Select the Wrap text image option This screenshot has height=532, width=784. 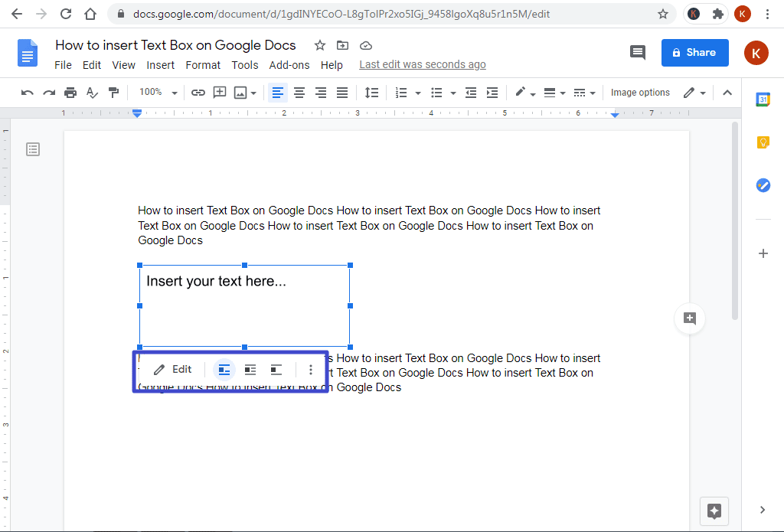pos(250,369)
